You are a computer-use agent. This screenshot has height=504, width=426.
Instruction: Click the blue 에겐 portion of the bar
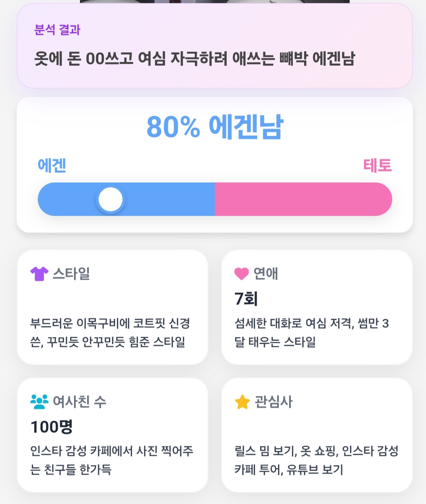[x=126, y=199]
